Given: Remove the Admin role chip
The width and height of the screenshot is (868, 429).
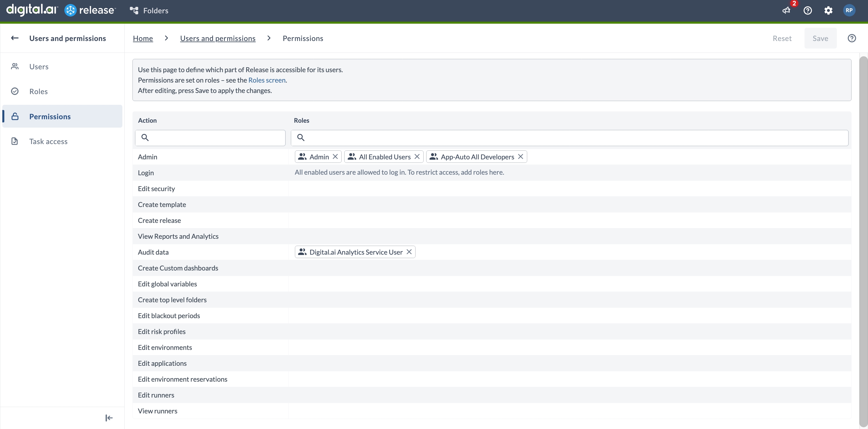Looking at the screenshot, I should (335, 156).
